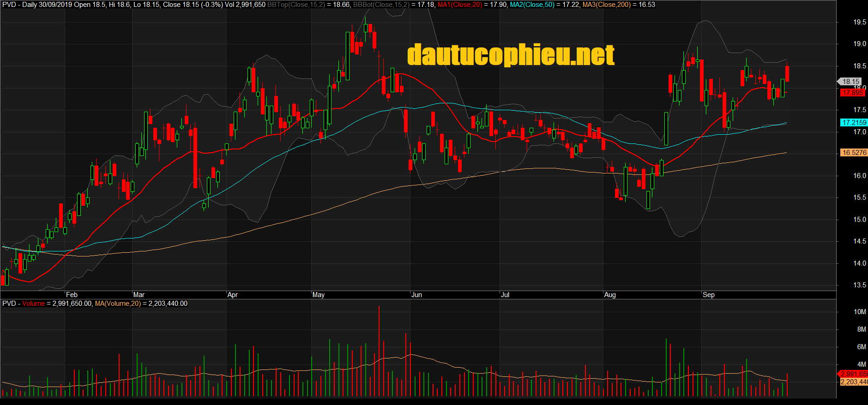Click the PVD - Daily chart title text
The width and height of the screenshot is (868, 405).
pos(19,5)
